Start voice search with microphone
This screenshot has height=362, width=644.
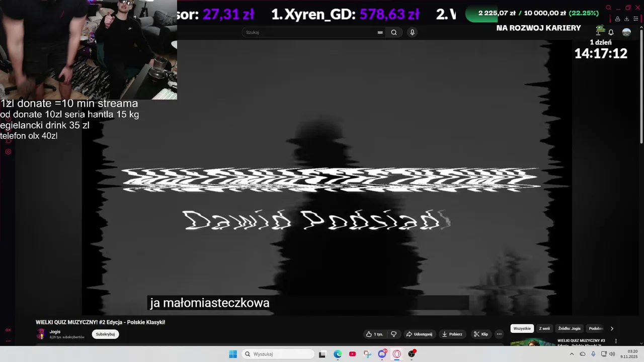[412, 32]
